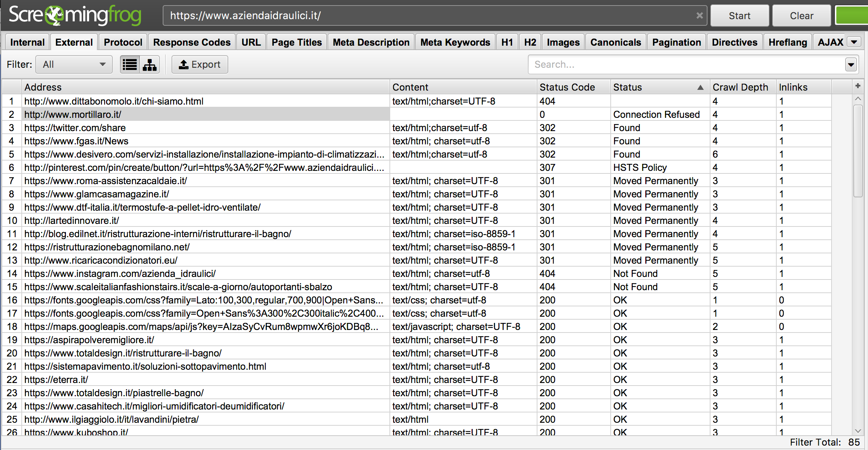This screenshot has width=868, height=450.
Task: Open the Internal tab
Action: point(27,42)
